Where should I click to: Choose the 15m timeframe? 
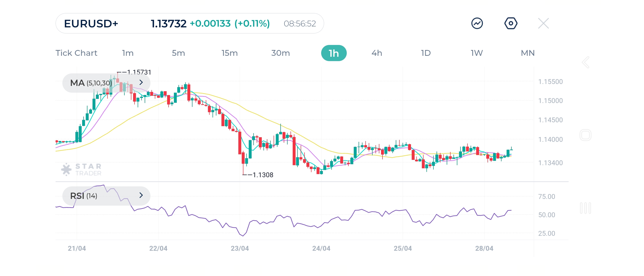pos(229,53)
